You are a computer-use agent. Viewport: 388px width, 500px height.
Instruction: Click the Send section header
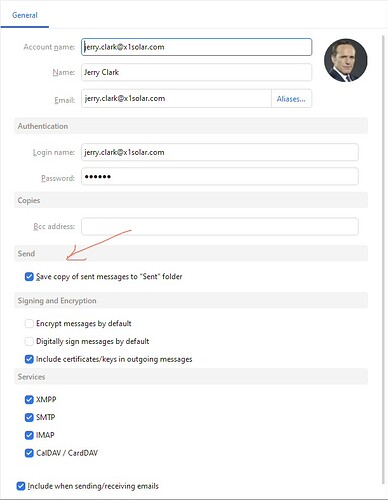tap(191, 254)
